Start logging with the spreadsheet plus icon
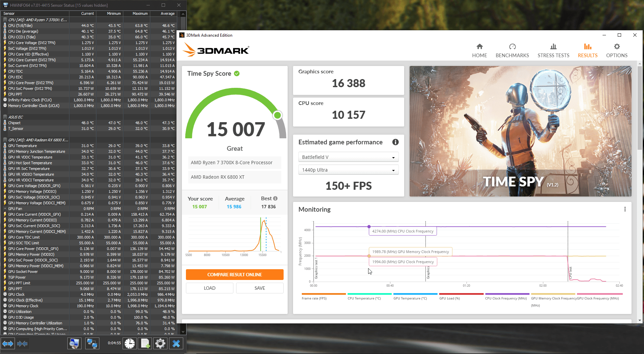Screen dimensions: 644x354 145,344
